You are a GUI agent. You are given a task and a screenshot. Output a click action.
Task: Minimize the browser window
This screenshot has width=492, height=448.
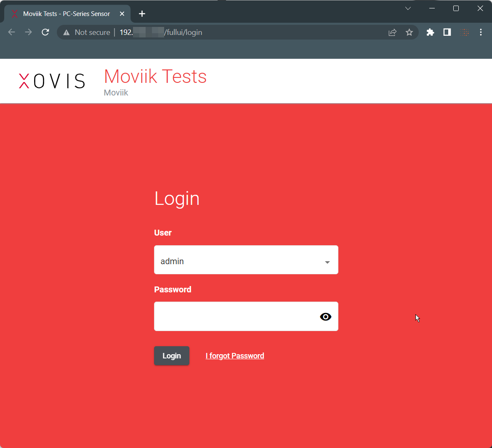point(432,8)
